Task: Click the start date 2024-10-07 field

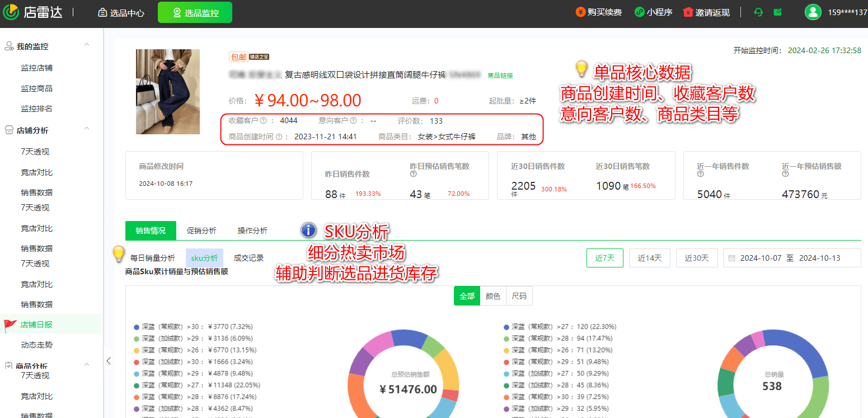Action: [x=761, y=258]
